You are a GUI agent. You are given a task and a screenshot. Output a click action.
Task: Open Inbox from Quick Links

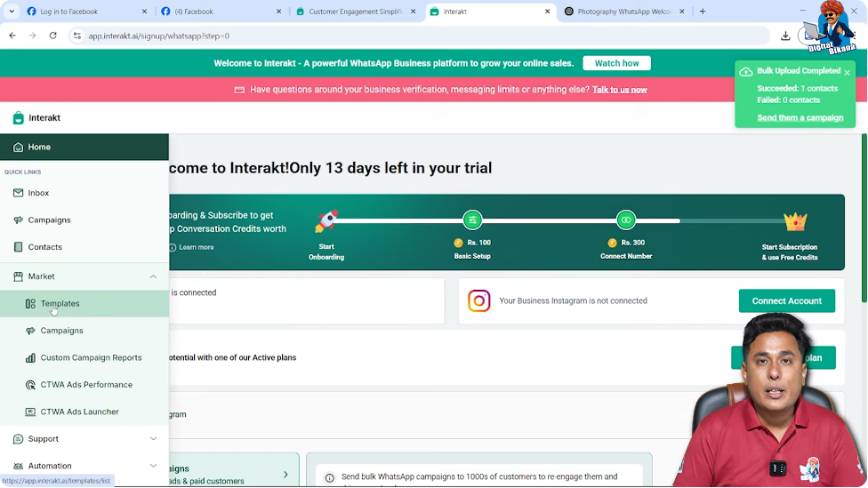coord(84,193)
